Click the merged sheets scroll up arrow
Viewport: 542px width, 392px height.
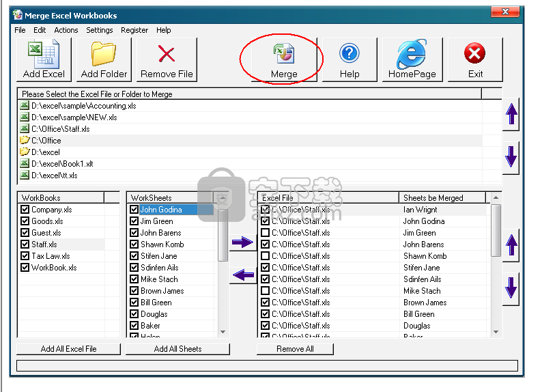pyautogui.click(x=496, y=197)
